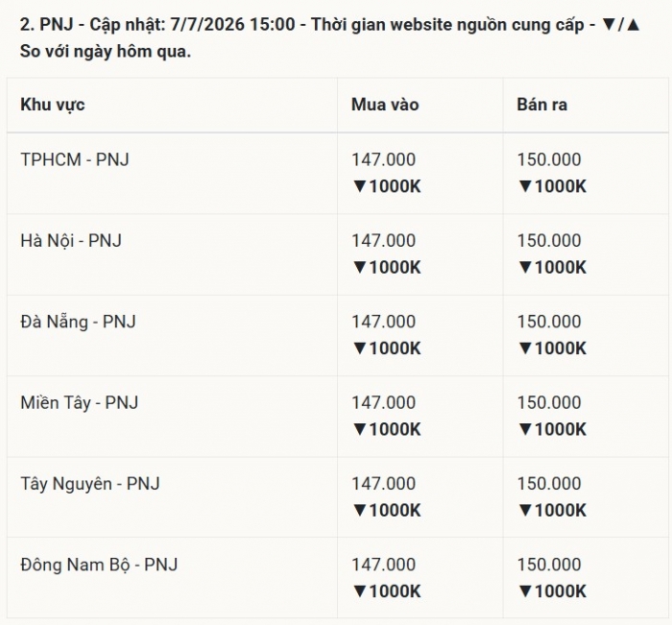This screenshot has height=625, width=672.
Task: Click Miền Tây sell change ▼1000K
Action: coord(552,429)
